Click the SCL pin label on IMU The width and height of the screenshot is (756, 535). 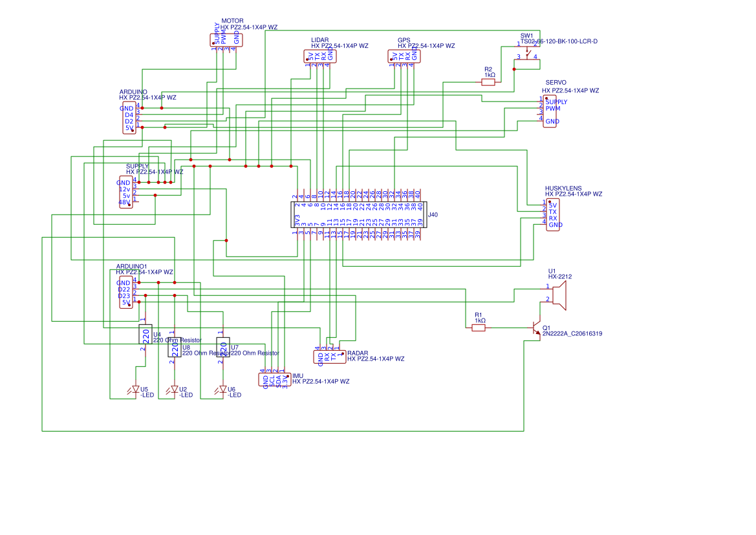point(272,381)
